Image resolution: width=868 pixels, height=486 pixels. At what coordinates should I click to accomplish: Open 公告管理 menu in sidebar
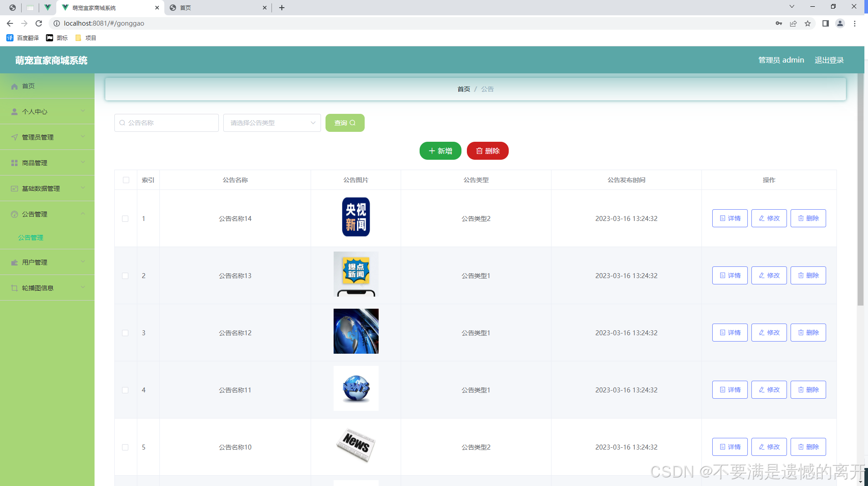[x=47, y=214]
